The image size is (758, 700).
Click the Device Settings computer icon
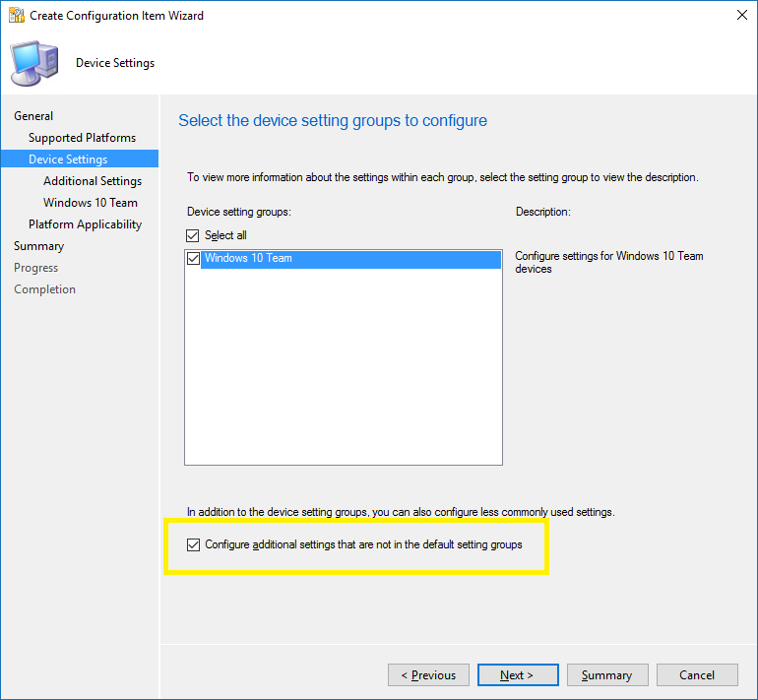[33, 64]
